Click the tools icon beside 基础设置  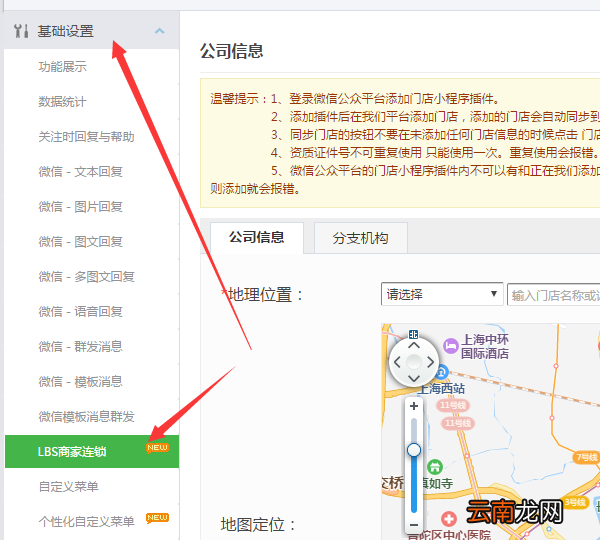tap(21, 31)
